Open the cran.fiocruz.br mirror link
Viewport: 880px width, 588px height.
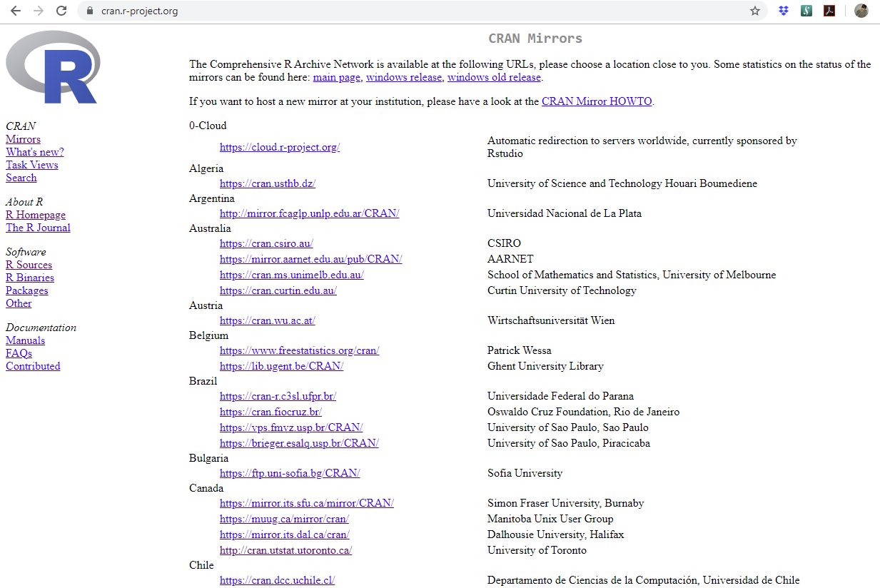[270, 412]
